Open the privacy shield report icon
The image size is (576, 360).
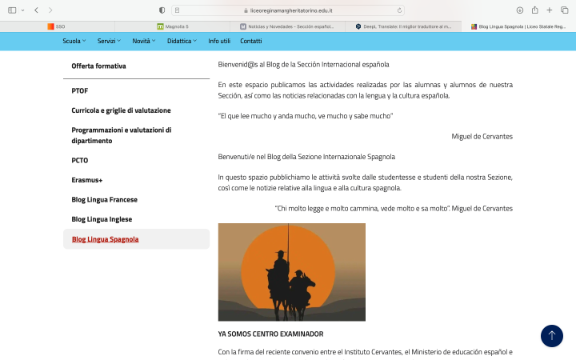[162, 10]
